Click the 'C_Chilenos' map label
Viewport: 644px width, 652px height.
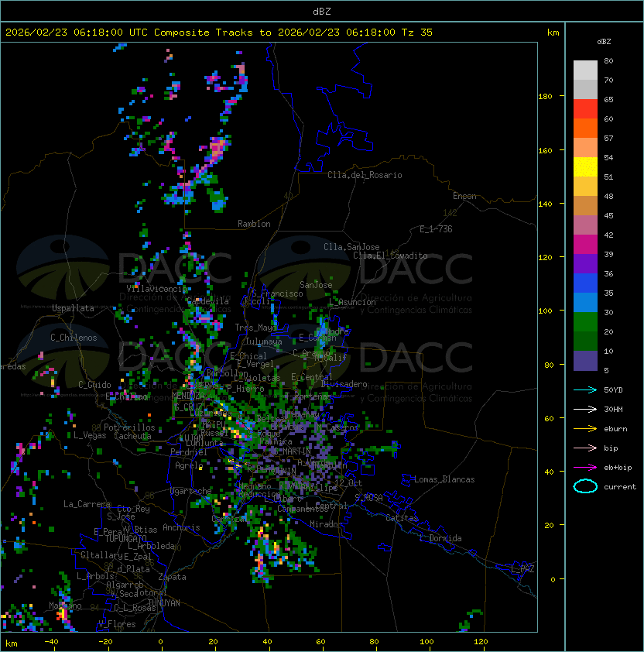74,338
